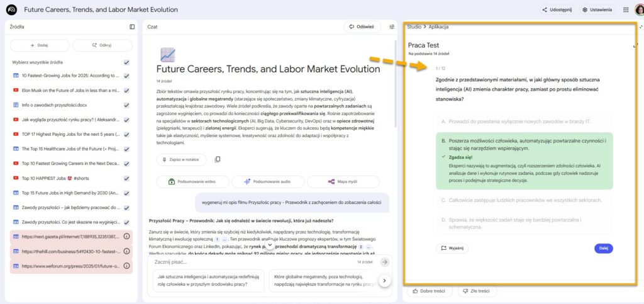Uncheck 'Wybierz wszystkie źródła' checkbox
Screen dimensions: 644x304
(126, 62)
